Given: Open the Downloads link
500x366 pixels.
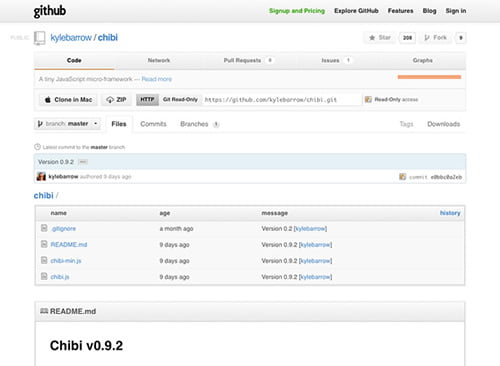Looking at the screenshot, I should tap(444, 124).
